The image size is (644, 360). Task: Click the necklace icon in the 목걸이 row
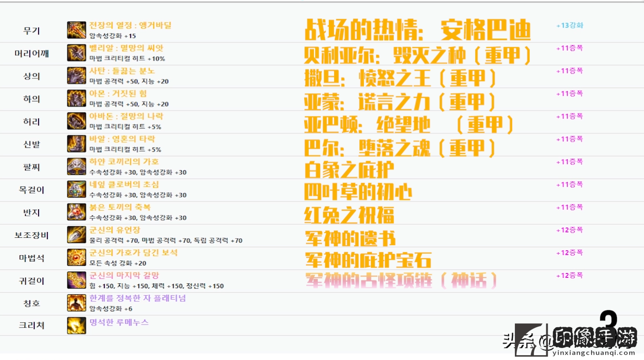(x=76, y=190)
